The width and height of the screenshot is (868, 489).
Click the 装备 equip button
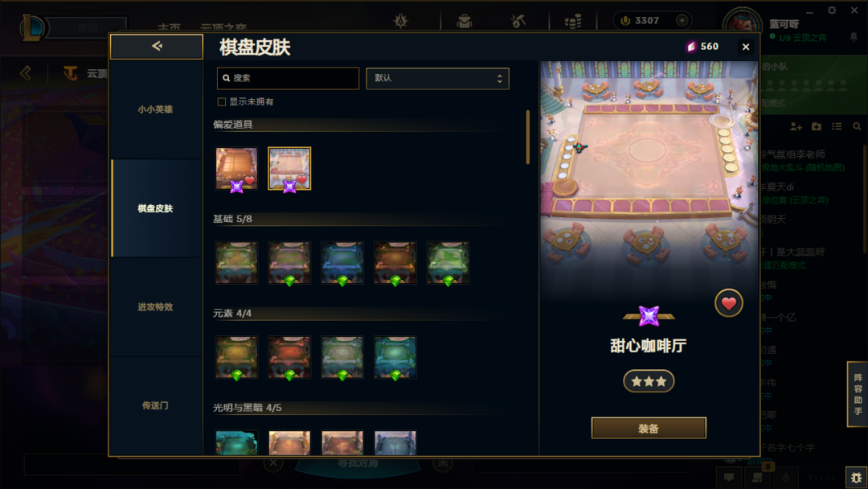(x=649, y=428)
